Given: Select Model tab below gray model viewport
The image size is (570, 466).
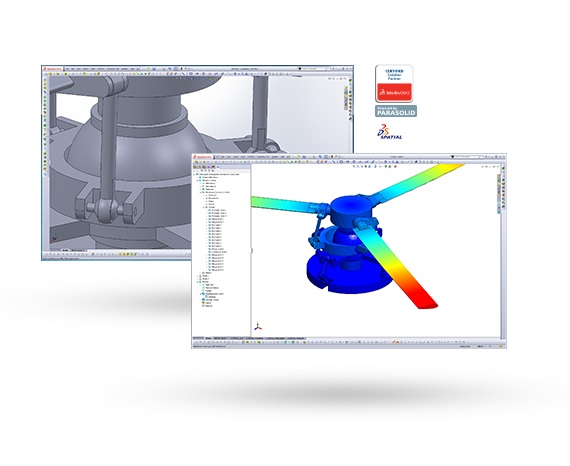Looking at the screenshot, I should pos(65,250).
